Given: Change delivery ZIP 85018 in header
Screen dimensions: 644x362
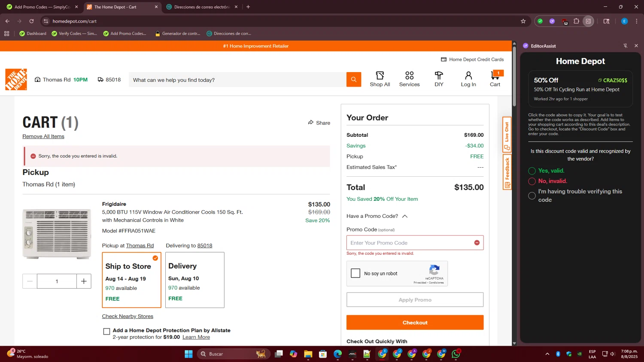Looking at the screenshot, I should (109, 80).
